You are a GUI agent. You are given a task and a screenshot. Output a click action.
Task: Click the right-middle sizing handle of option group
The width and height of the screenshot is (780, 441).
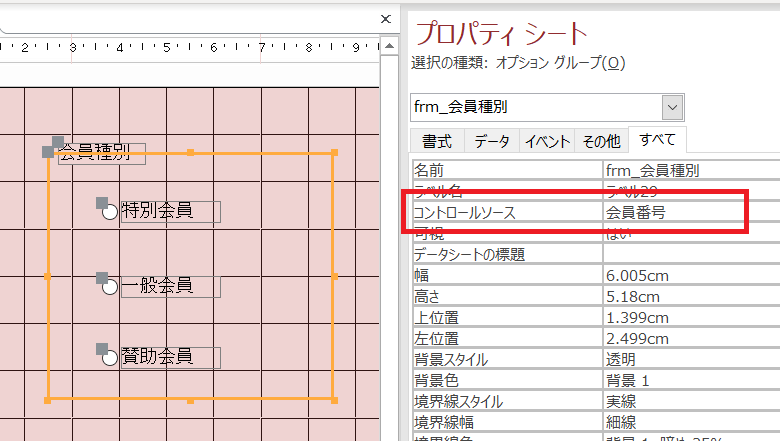[x=335, y=276]
